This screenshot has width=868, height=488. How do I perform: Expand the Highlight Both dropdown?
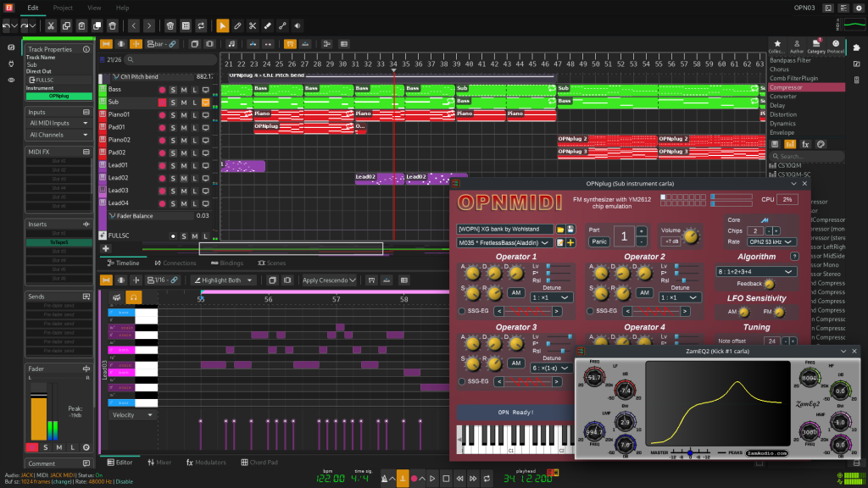pos(225,280)
